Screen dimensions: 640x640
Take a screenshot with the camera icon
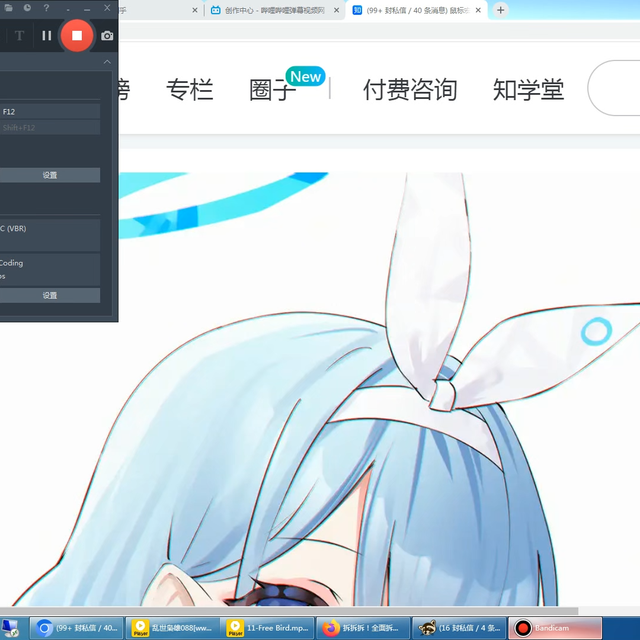point(107,36)
